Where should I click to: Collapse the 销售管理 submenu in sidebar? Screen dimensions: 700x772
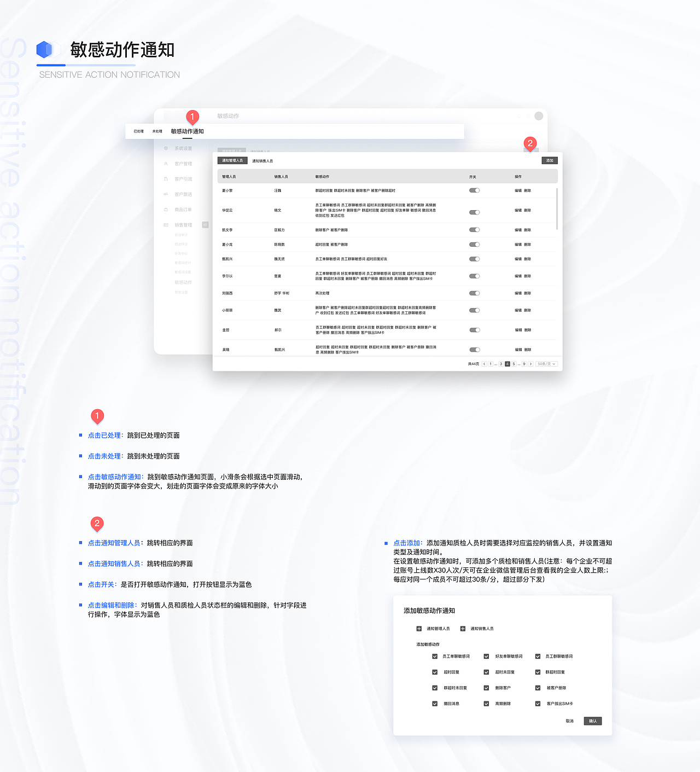[x=205, y=224]
